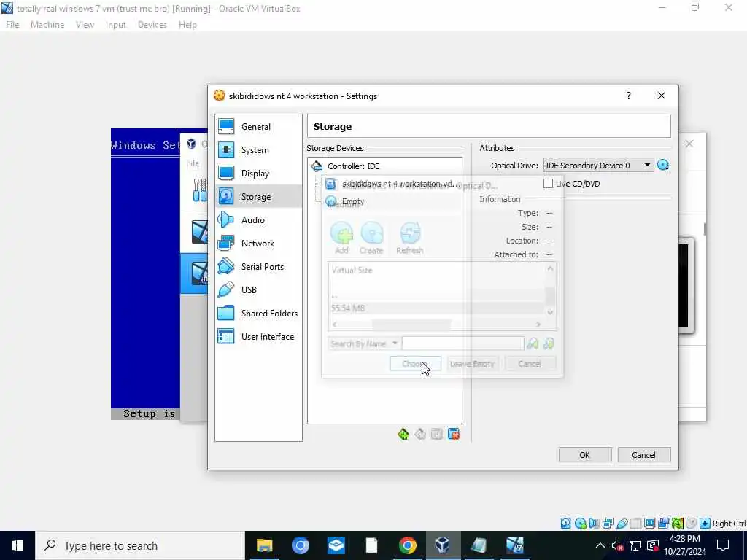747x560 pixels.
Task: Open the Shared Folders settings category
Action: pyautogui.click(x=258, y=314)
